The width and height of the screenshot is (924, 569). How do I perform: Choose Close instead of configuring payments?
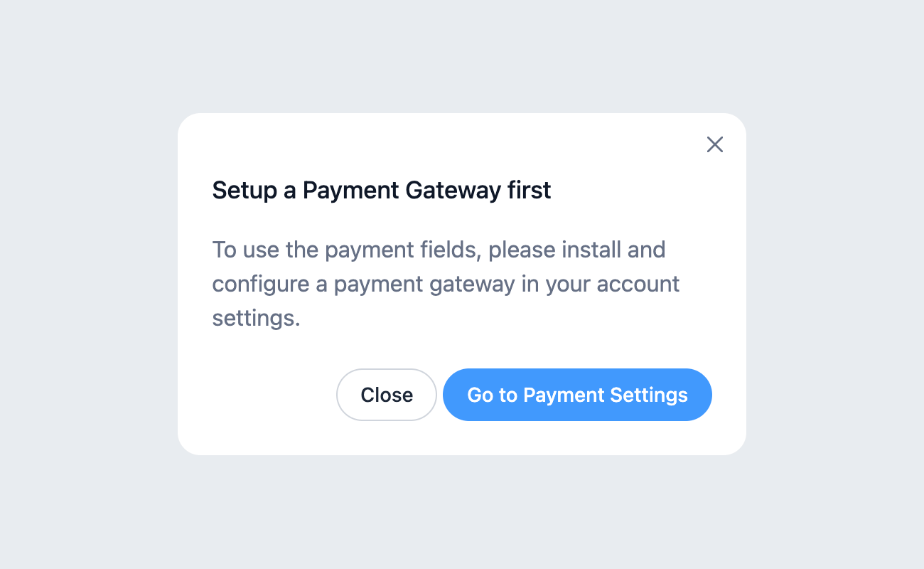[387, 395]
